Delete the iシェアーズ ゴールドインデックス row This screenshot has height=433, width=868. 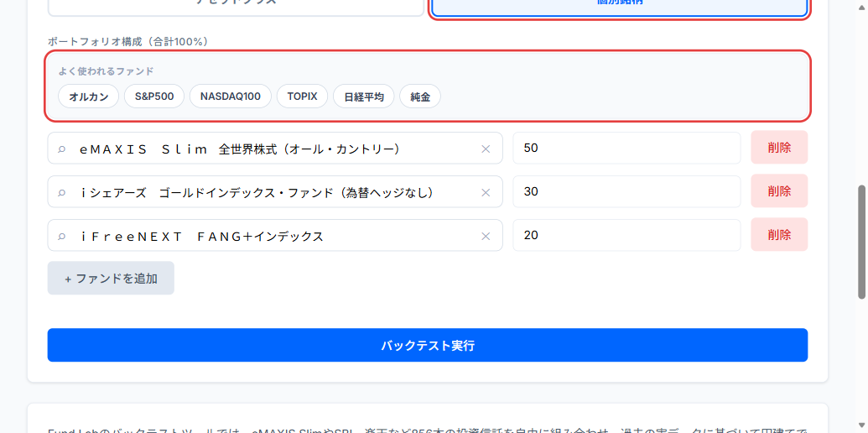coord(779,191)
